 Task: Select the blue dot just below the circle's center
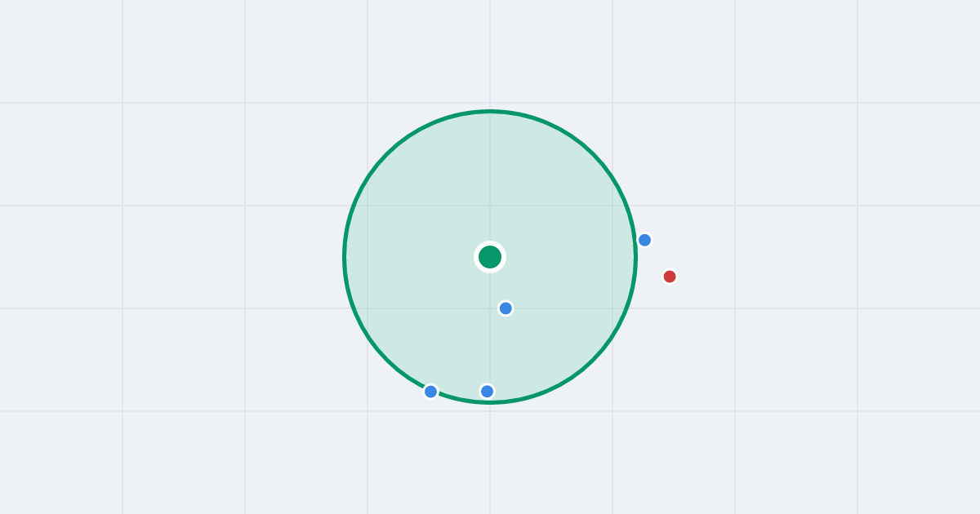click(x=506, y=308)
